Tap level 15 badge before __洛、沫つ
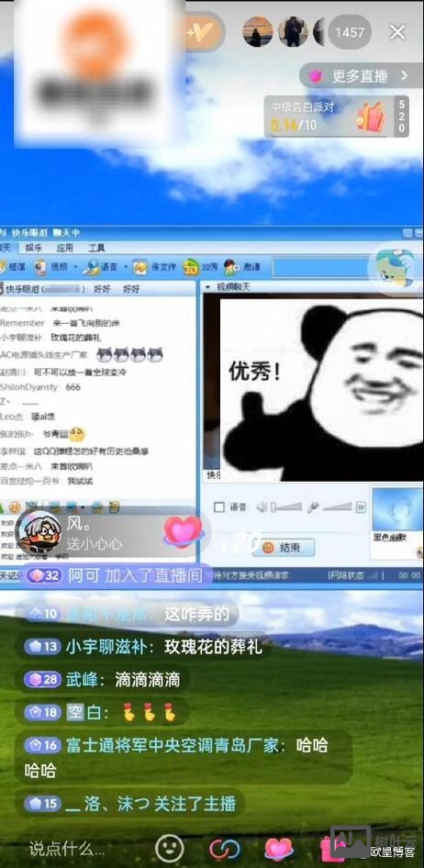 (x=42, y=803)
